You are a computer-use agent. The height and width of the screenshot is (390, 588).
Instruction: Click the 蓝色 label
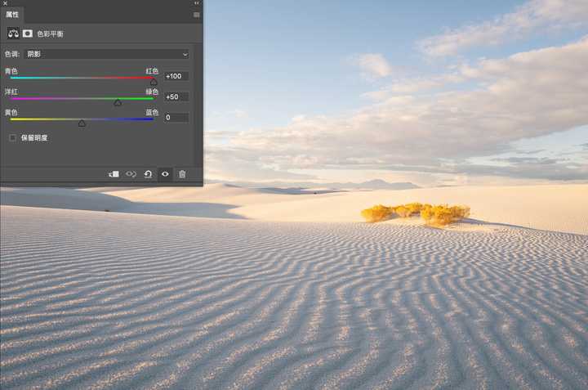(152, 112)
